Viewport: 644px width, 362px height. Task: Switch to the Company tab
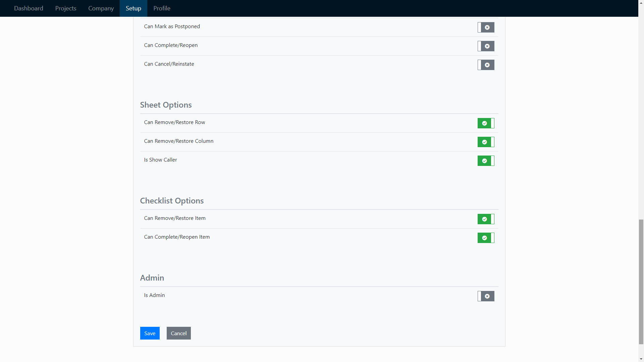pos(101,8)
